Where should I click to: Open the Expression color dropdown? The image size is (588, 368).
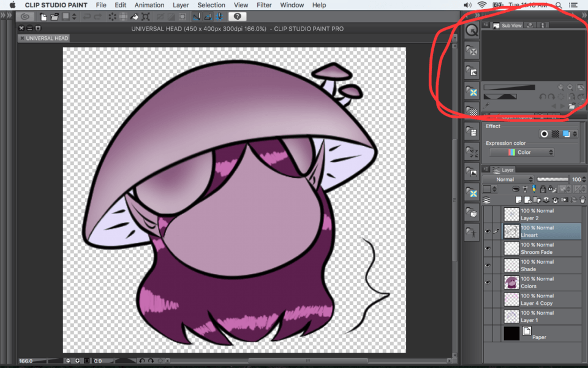(x=522, y=153)
